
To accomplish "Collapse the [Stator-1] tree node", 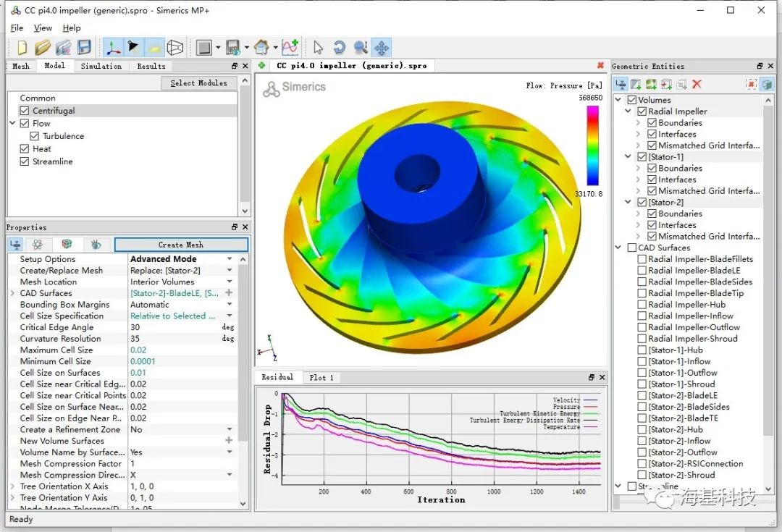I will [628, 156].
